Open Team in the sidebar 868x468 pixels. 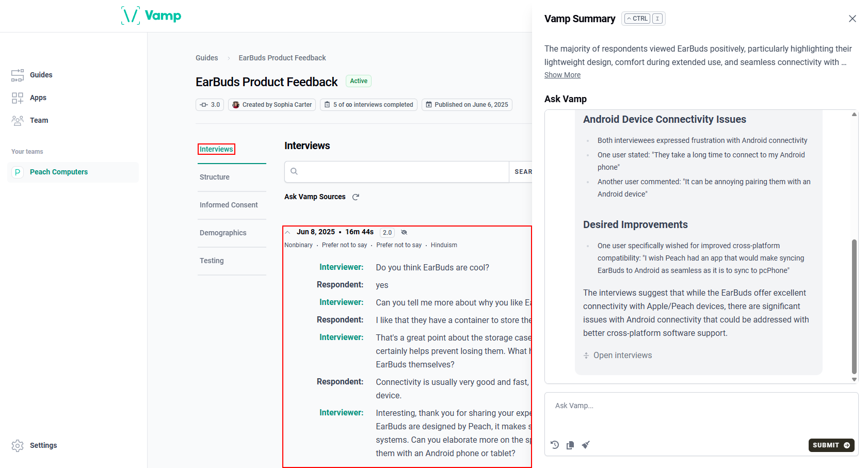30,120
